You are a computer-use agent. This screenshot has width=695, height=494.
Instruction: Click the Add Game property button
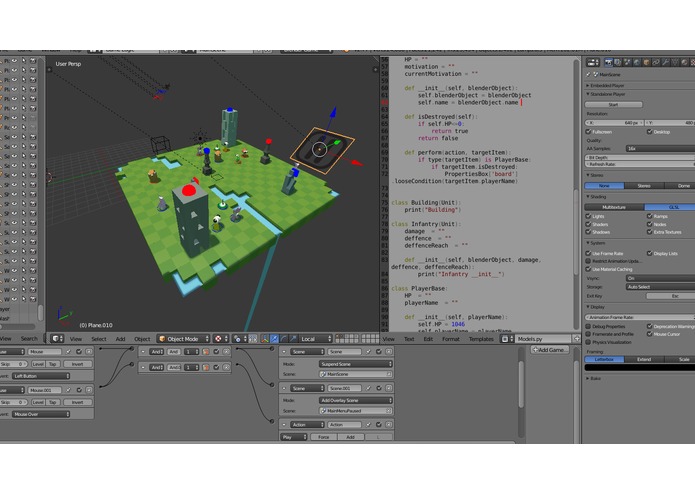coord(550,350)
